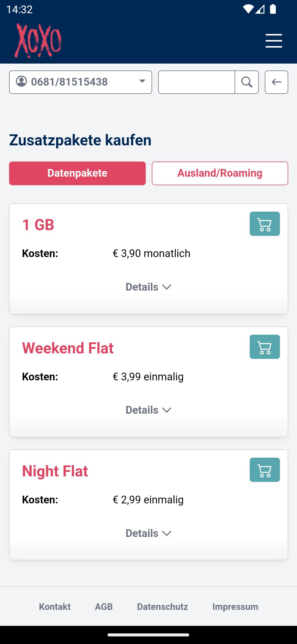Tap the Android home gesture bar

point(148,635)
